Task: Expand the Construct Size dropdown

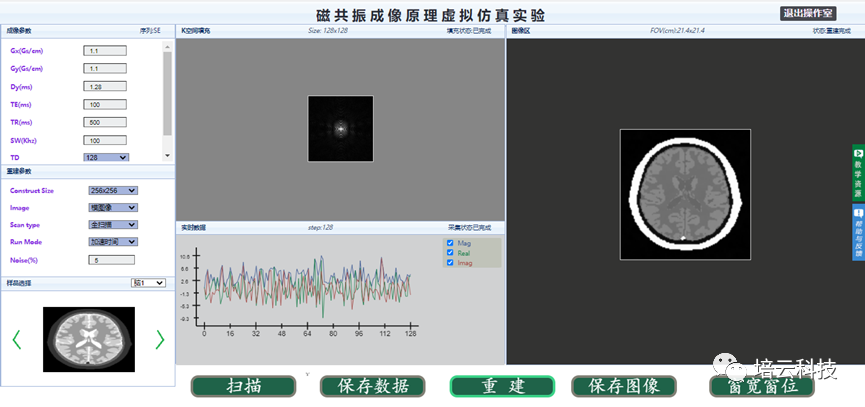Action: (x=113, y=190)
